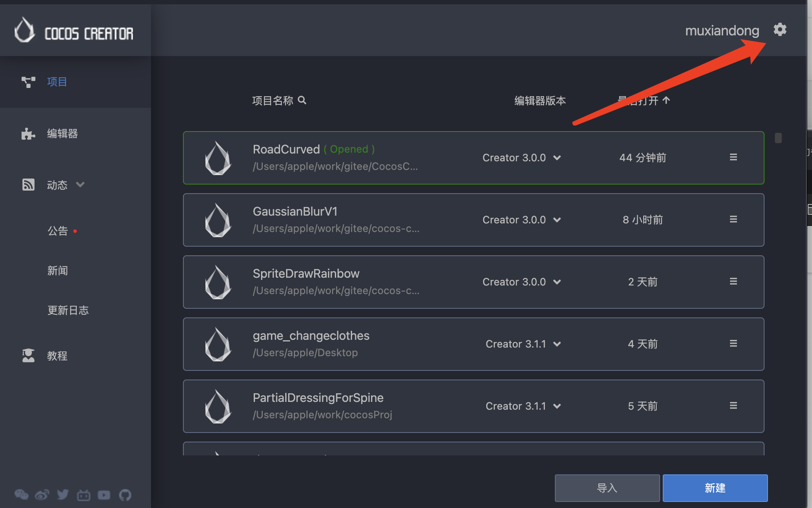Open editor version dropdown for SpriteDrawRainbow
812x508 pixels.
click(557, 282)
